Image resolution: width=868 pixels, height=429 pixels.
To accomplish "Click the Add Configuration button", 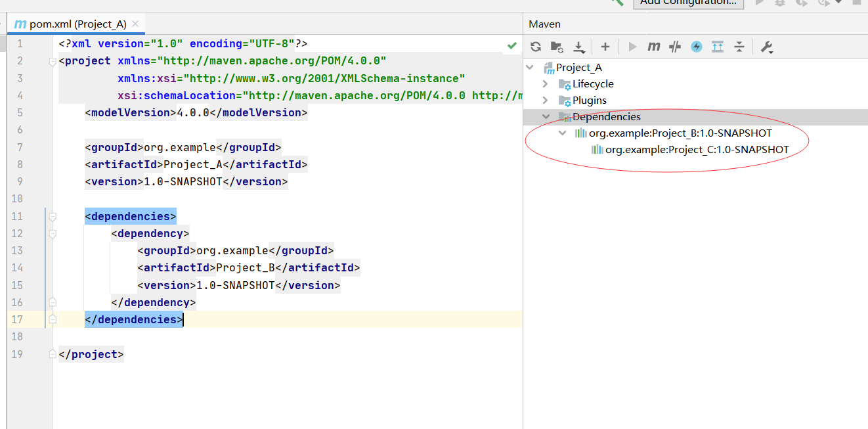I will click(x=689, y=3).
